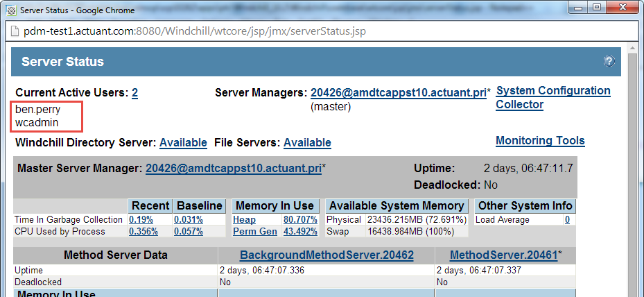
Task: Click the Other System Info header
Action: [525, 205]
